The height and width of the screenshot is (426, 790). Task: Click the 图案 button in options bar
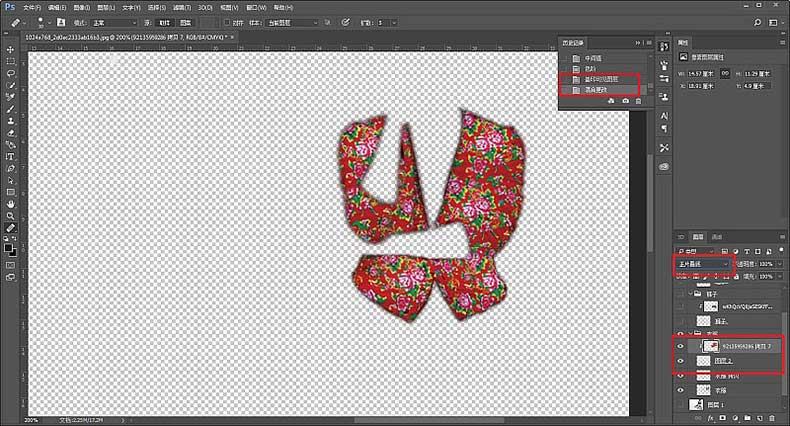point(186,22)
